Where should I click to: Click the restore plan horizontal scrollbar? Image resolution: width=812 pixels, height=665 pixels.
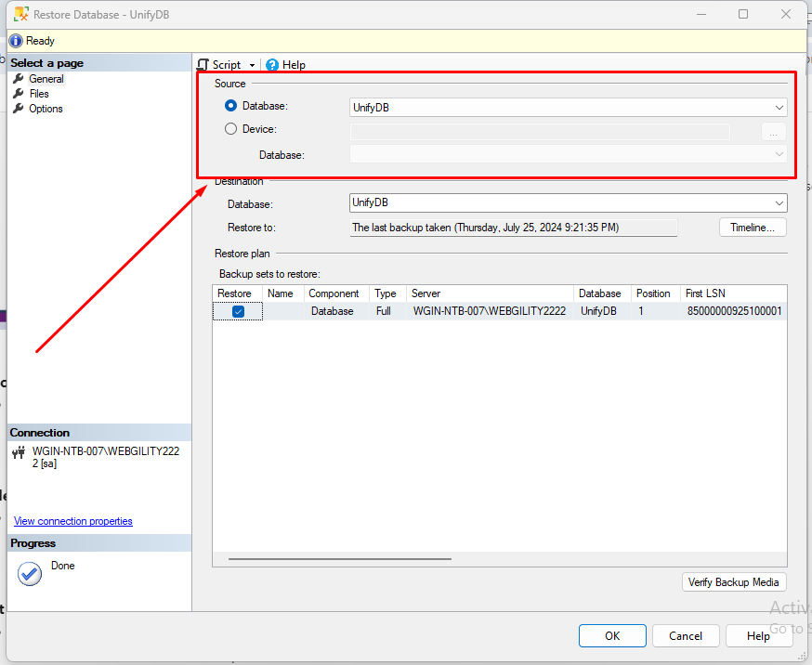(339, 557)
